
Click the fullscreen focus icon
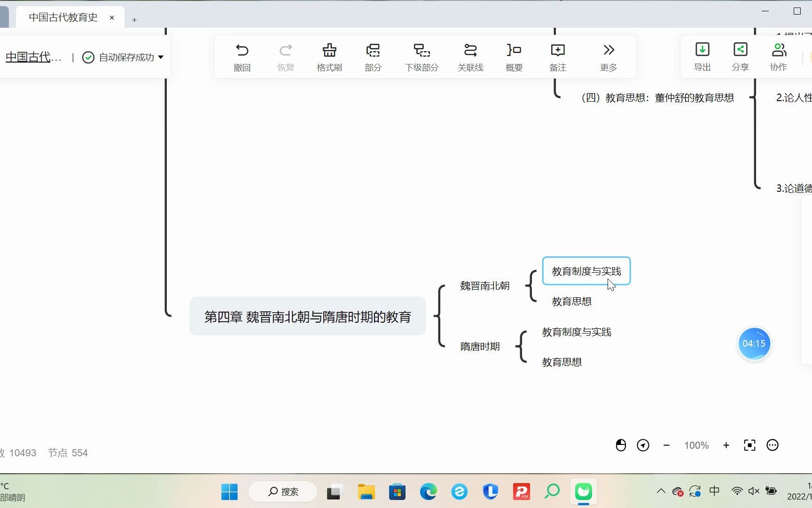[750, 445]
